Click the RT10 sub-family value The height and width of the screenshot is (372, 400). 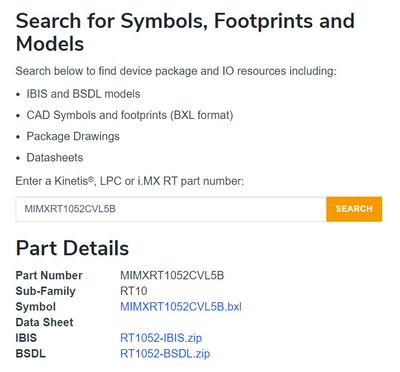click(x=134, y=291)
